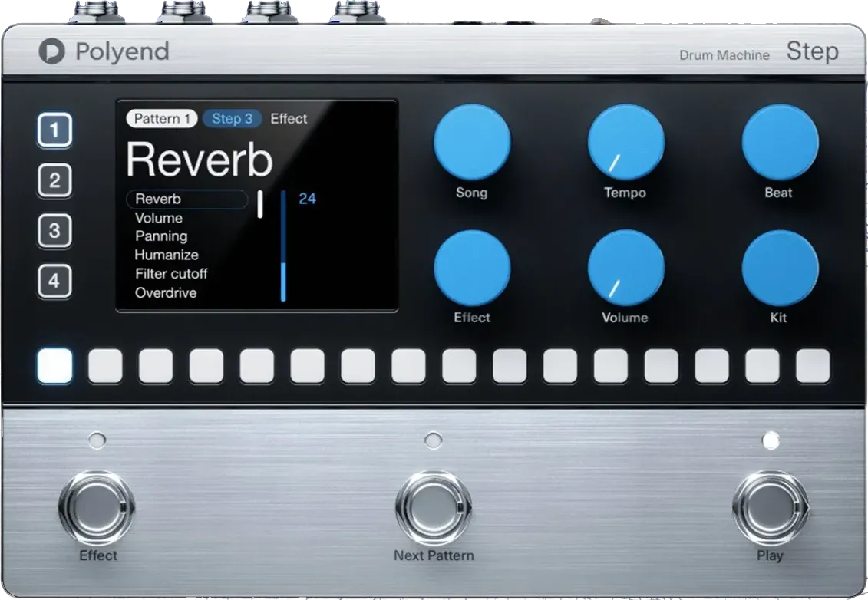Switch to the Step 3 tab
Screen dimensions: 868x600
(232, 119)
